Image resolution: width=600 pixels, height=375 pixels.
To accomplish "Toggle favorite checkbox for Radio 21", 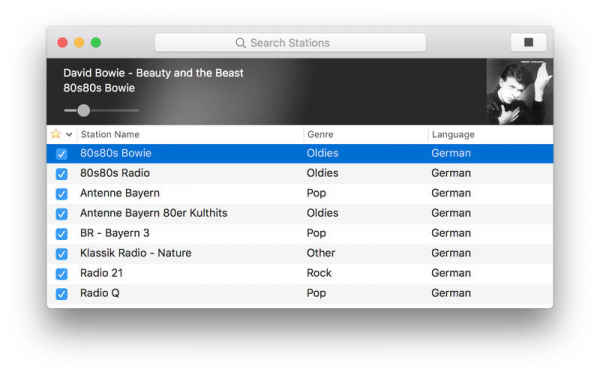I will tap(62, 274).
